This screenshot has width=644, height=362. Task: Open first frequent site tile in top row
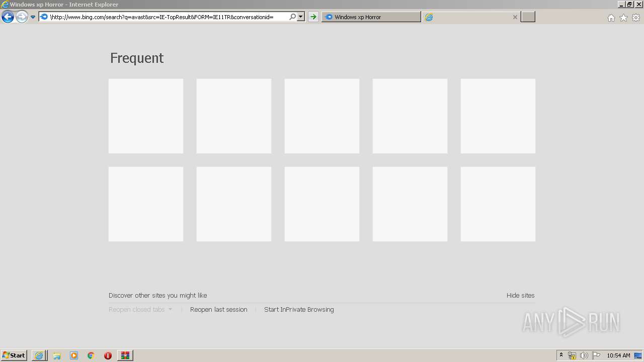tap(146, 116)
